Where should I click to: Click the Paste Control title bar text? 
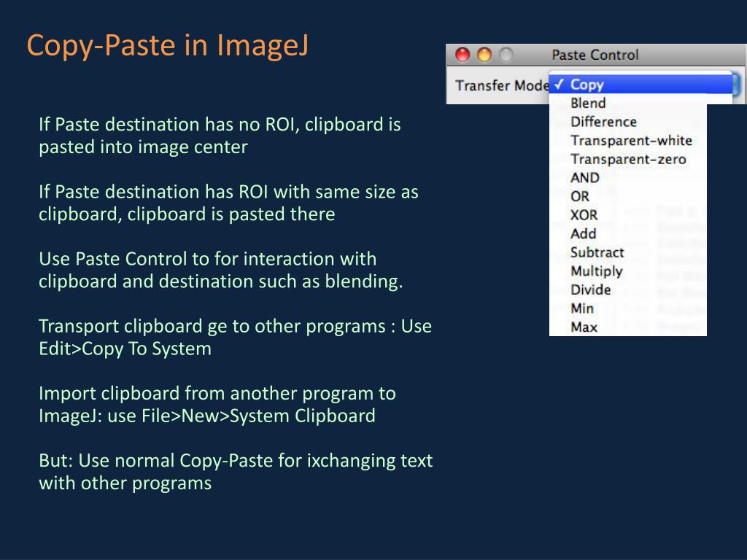click(x=595, y=55)
